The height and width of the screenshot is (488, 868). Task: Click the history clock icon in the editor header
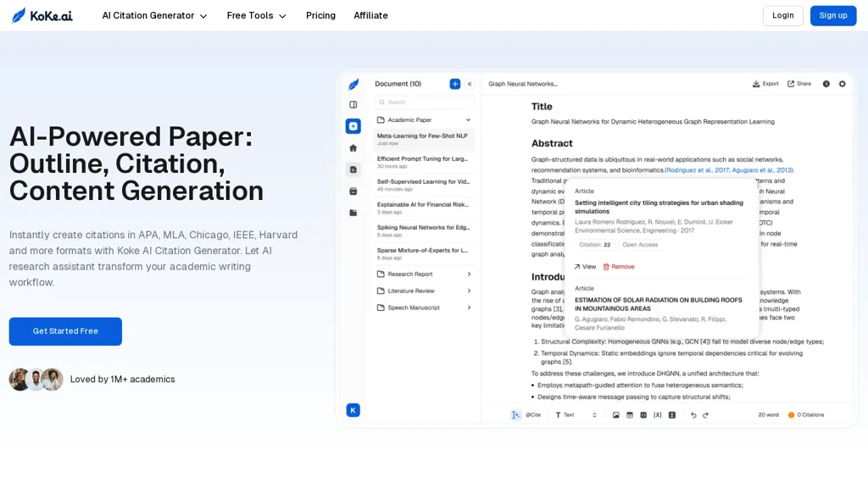[x=826, y=84]
